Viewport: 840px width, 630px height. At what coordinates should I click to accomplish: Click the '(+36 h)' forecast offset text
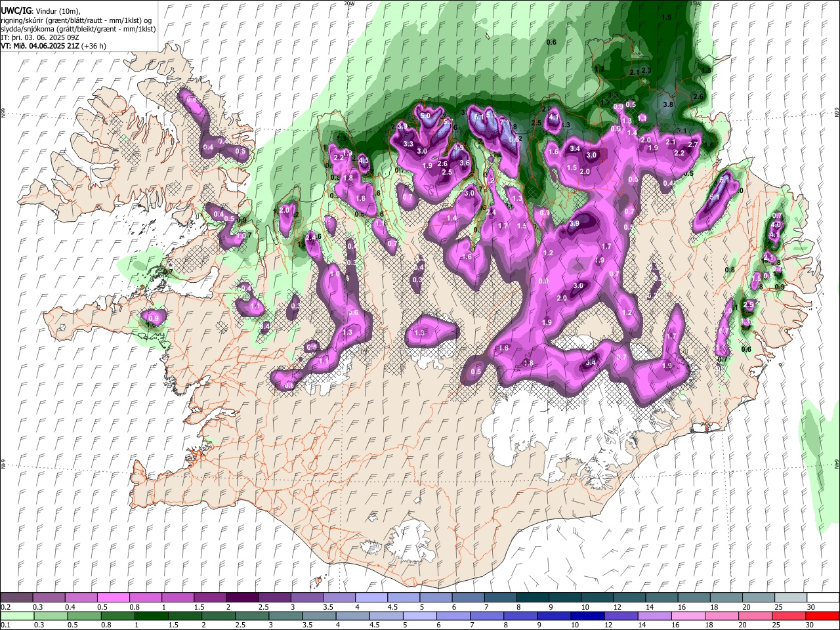[x=94, y=46]
